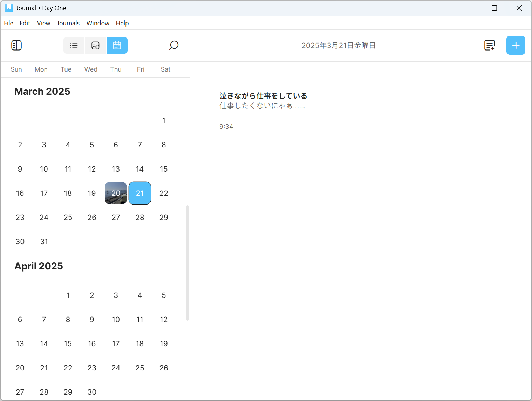The height and width of the screenshot is (401, 532).
Task: Open the File menu
Action: pyautogui.click(x=9, y=23)
